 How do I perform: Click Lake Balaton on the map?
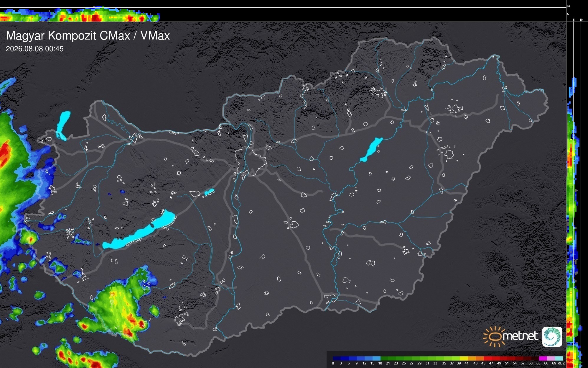(139, 230)
